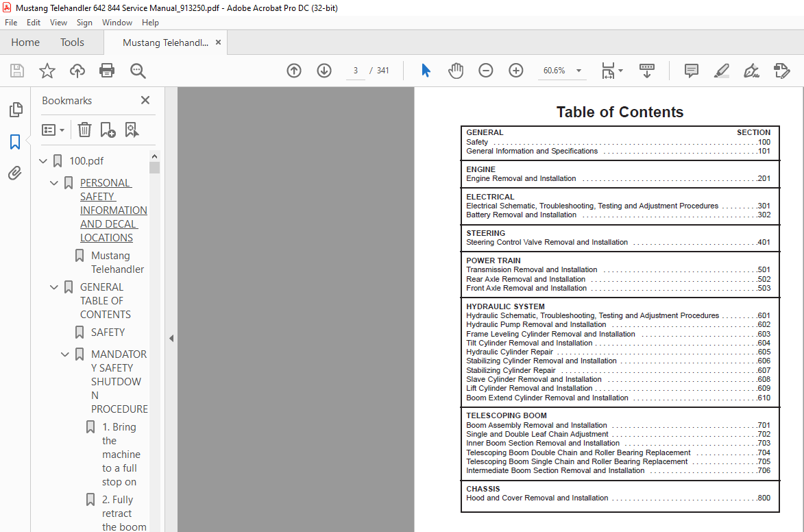804x532 pixels.
Task: Toggle the bookmarks panel icon in sidebar
Action: [15, 142]
